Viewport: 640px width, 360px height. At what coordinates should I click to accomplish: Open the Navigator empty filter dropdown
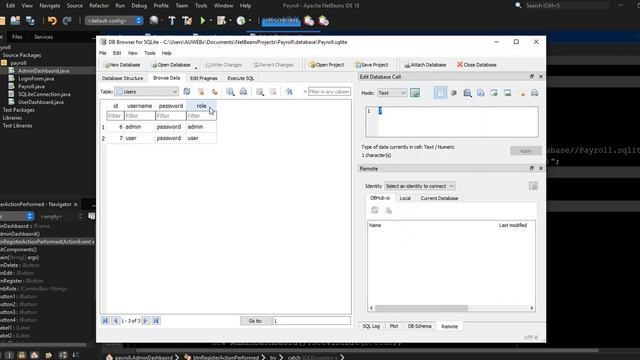[x=61, y=216]
